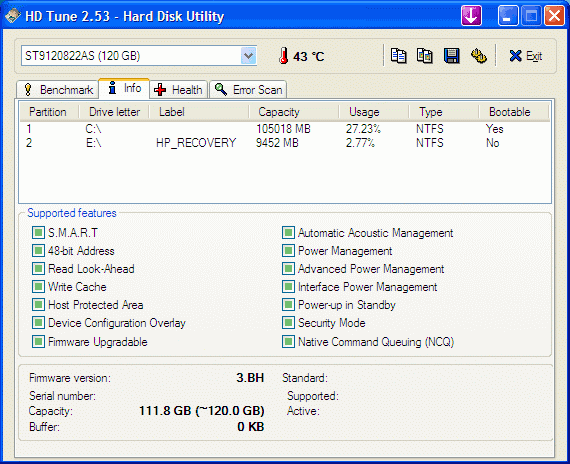Click the thermometer temperature icon
Viewport: 570px width, 464px height.
tap(284, 56)
